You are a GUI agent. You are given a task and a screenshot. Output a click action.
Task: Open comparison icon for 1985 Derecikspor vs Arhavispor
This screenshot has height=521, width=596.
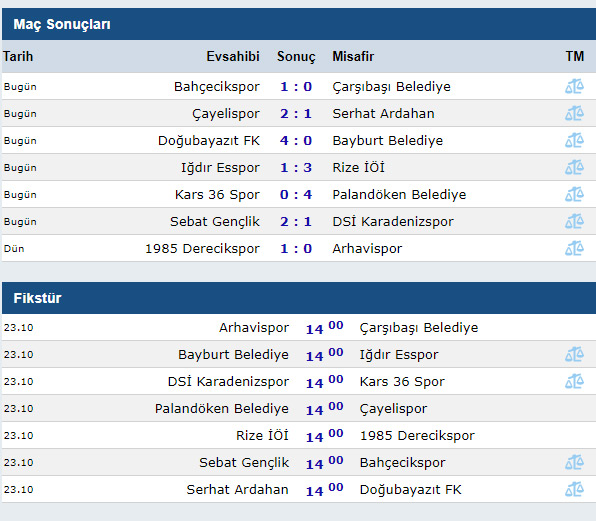pos(574,248)
